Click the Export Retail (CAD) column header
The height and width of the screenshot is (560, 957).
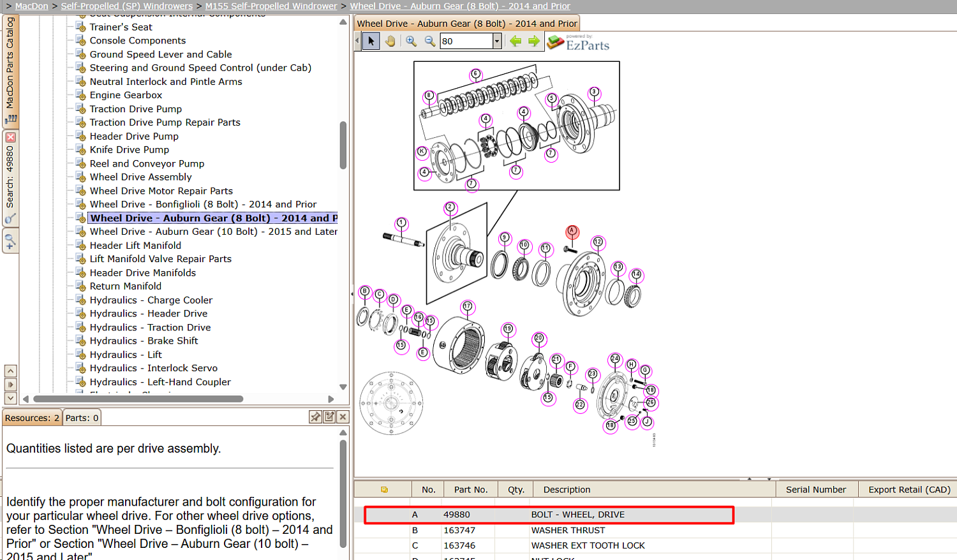[909, 490]
